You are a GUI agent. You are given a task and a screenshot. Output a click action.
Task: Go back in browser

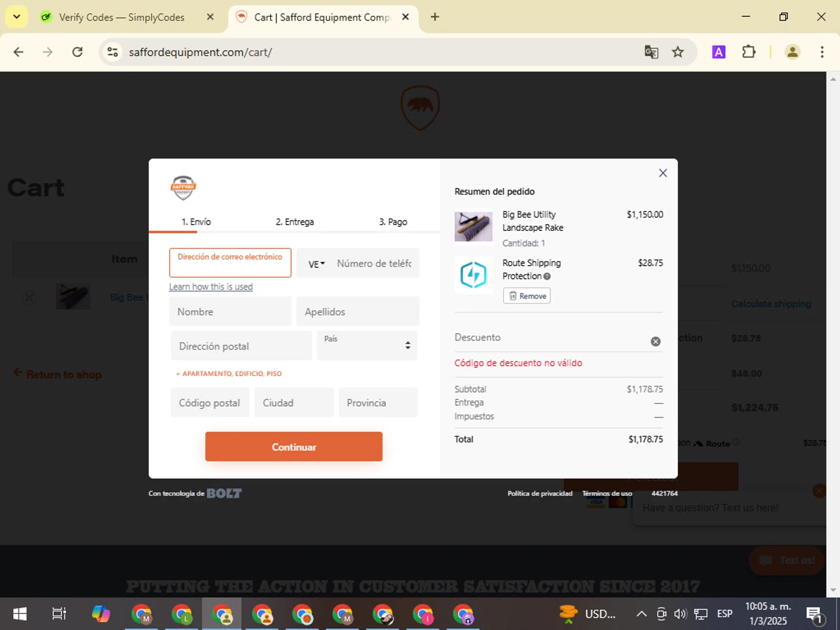tap(18, 52)
